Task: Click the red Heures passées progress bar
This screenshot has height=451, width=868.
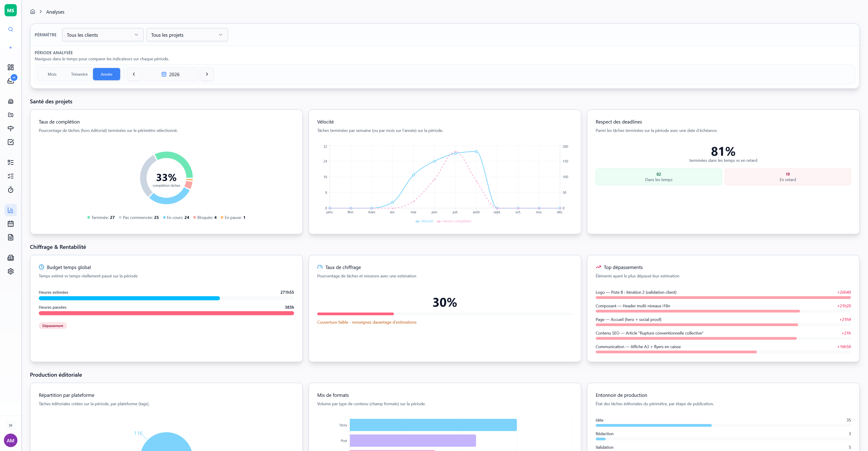Action: click(x=166, y=313)
